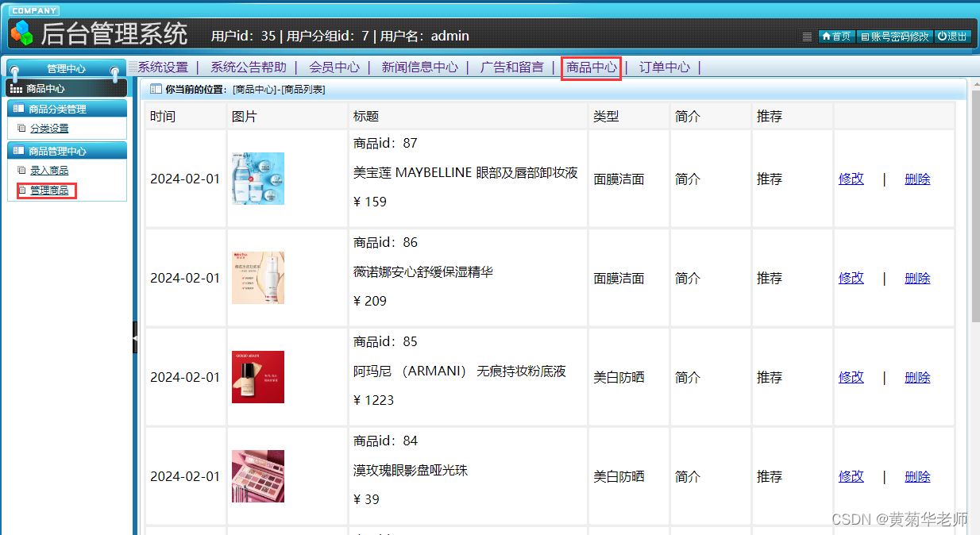The height and width of the screenshot is (535, 980).
Task: Click the 商品管理中心 panel header
Action: 67,151
